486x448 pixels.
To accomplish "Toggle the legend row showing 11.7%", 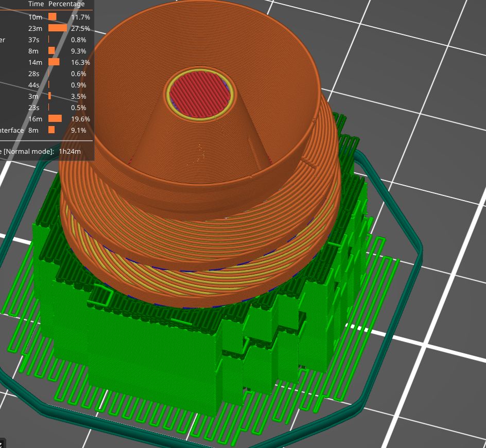I will click(46, 17).
